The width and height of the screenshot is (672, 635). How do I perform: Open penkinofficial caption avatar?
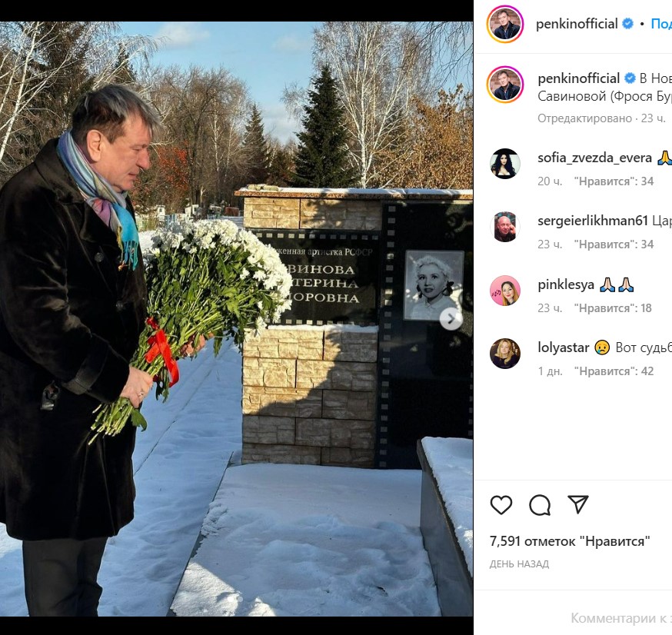[x=505, y=85]
